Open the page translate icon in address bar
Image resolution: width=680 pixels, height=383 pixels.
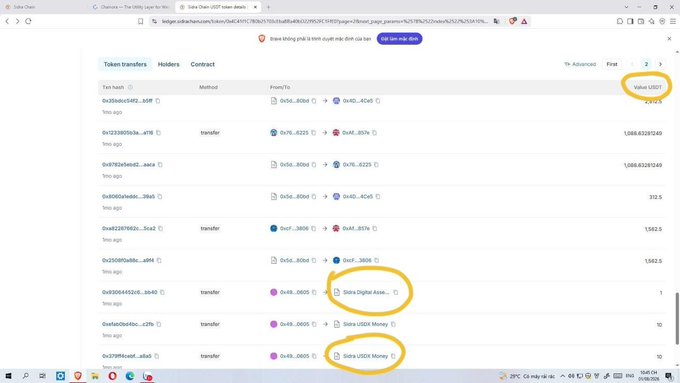point(496,21)
